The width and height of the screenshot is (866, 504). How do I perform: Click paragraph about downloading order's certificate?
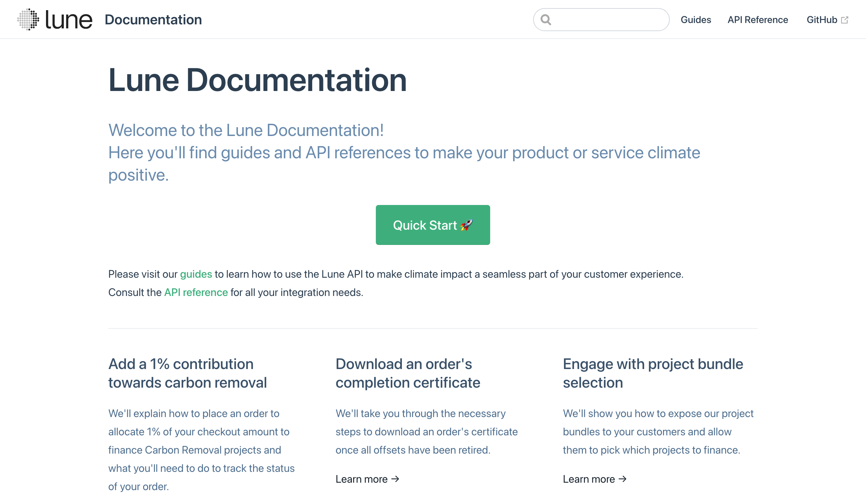(427, 432)
